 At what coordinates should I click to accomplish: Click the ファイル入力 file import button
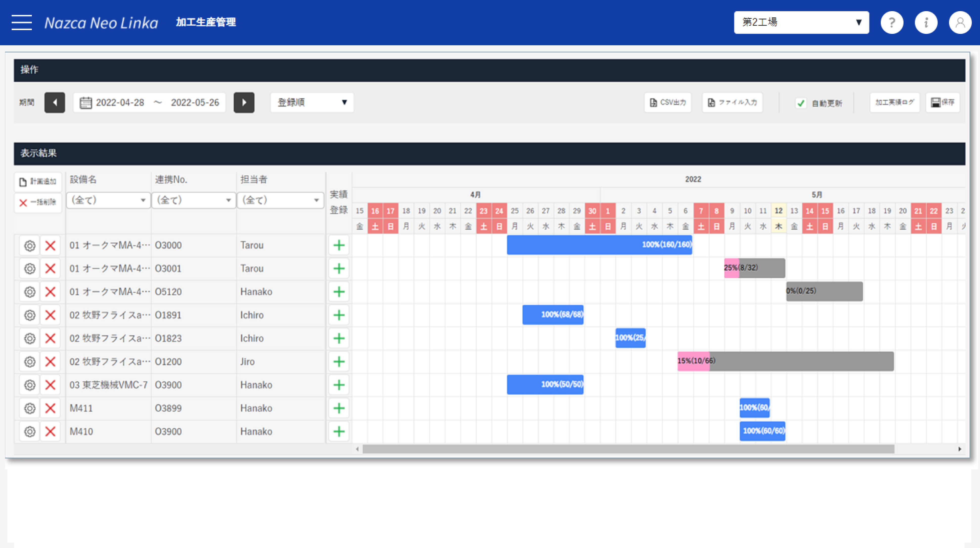pos(732,102)
